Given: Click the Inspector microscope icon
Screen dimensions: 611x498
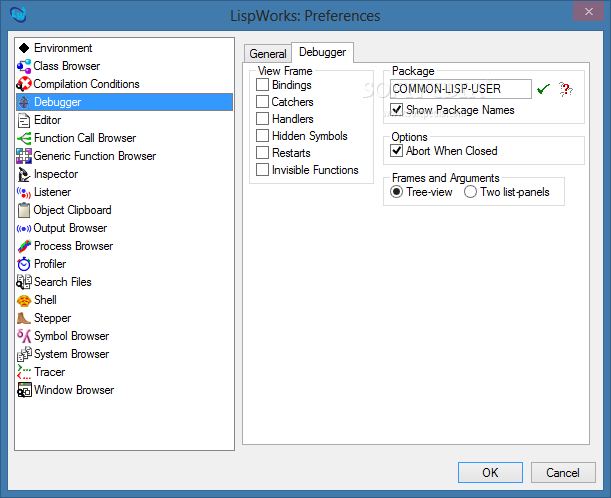Looking at the screenshot, I should (x=24, y=174).
